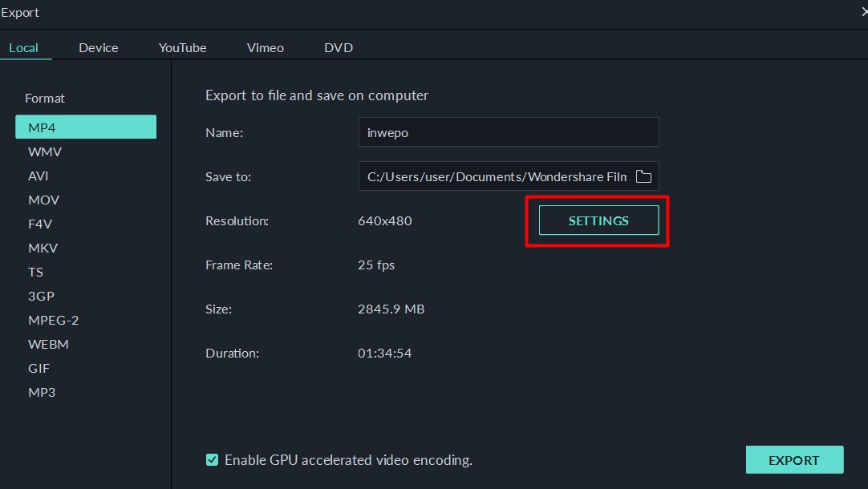Select WMV from format list
The image size is (868, 489).
click(45, 152)
